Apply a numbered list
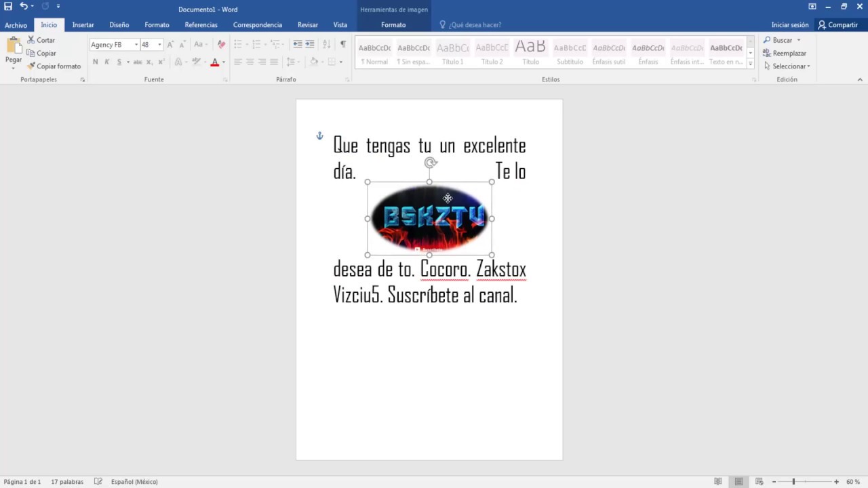Viewport: 868px width, 488px height. (x=256, y=44)
